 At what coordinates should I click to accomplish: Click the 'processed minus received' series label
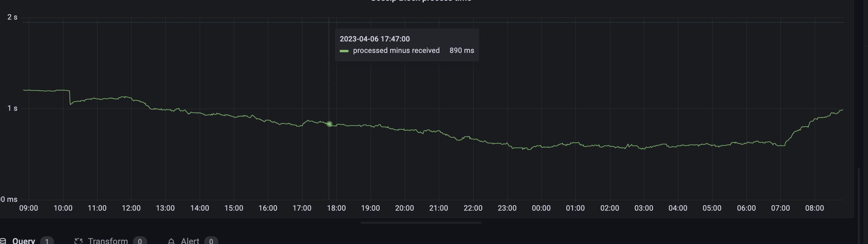click(x=396, y=51)
